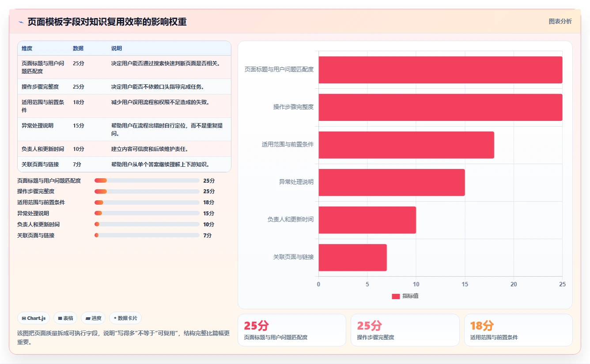590x364 pixels.
Task: Toggle the 指标值 legend entry
Action: tap(405, 296)
